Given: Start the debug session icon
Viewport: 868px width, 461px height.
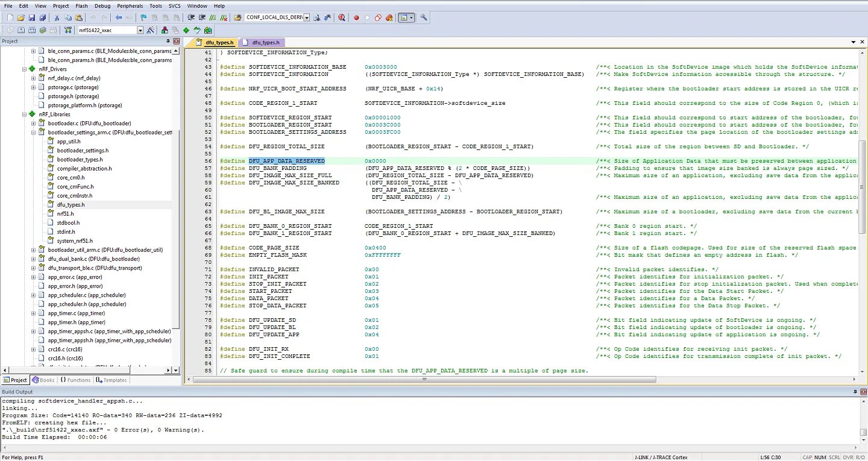Looking at the screenshot, I should pos(342,17).
